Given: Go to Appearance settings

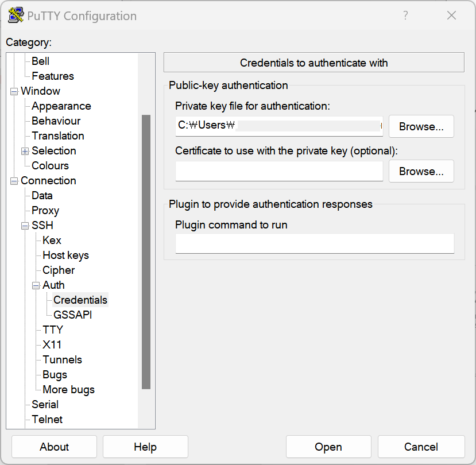Looking at the screenshot, I should [61, 106].
